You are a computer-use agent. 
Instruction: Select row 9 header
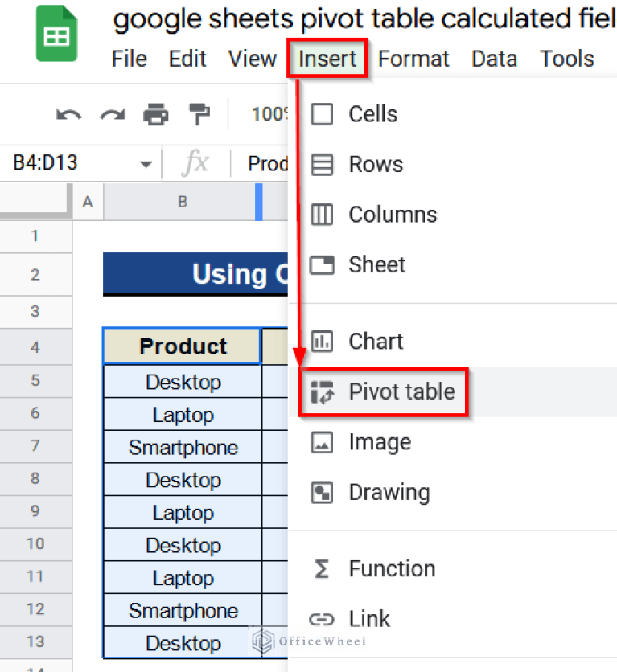(35, 511)
